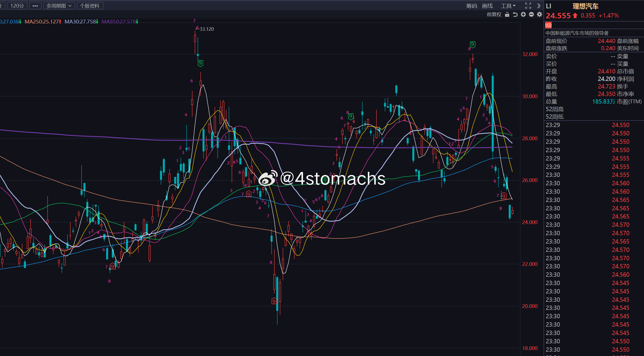Click the green 9 marker below the 33.120 peak
The height and width of the screenshot is (356, 644).
coord(200,63)
